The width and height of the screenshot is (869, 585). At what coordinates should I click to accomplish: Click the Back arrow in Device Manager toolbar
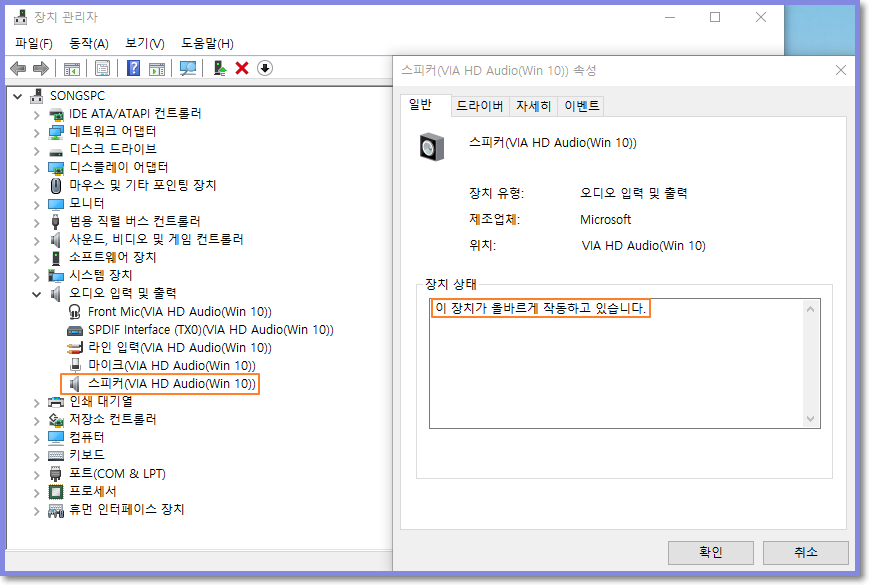pyautogui.click(x=18, y=69)
